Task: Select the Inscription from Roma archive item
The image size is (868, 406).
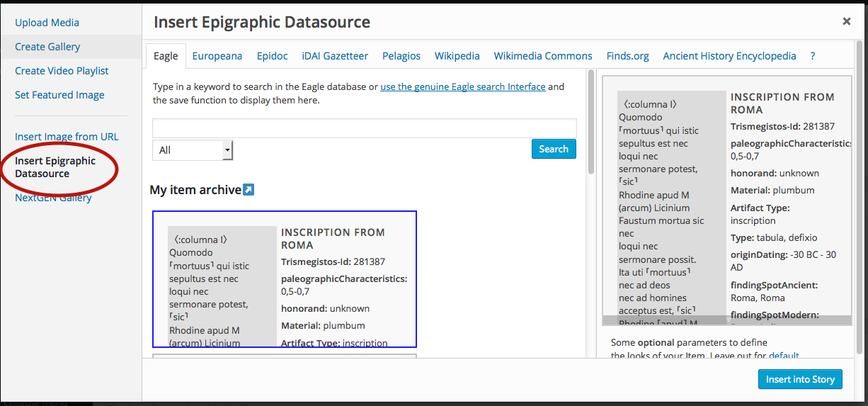Action: pos(285,279)
